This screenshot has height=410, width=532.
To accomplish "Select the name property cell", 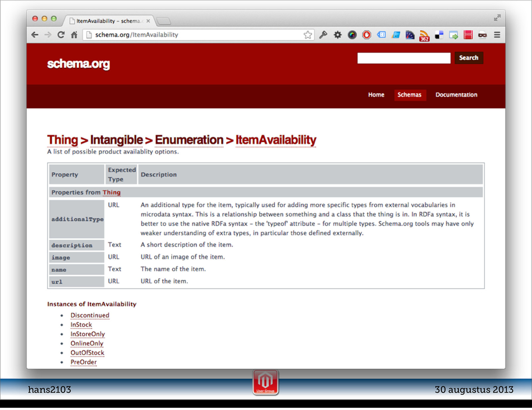I will [x=77, y=270].
